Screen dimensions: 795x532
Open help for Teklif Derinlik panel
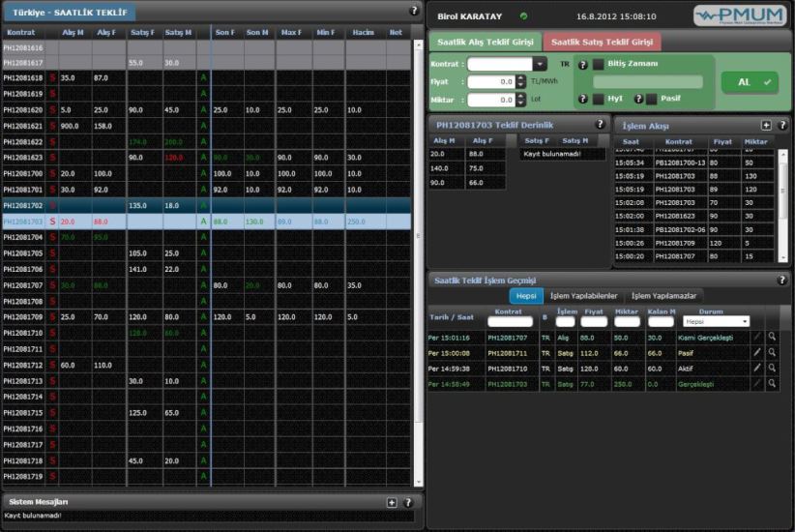point(600,124)
